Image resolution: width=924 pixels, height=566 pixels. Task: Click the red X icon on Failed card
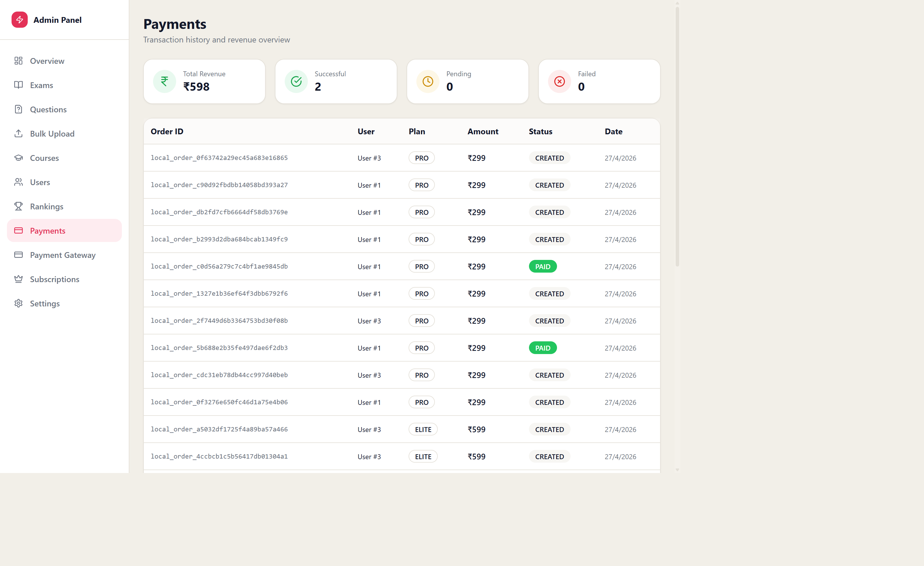(x=560, y=81)
